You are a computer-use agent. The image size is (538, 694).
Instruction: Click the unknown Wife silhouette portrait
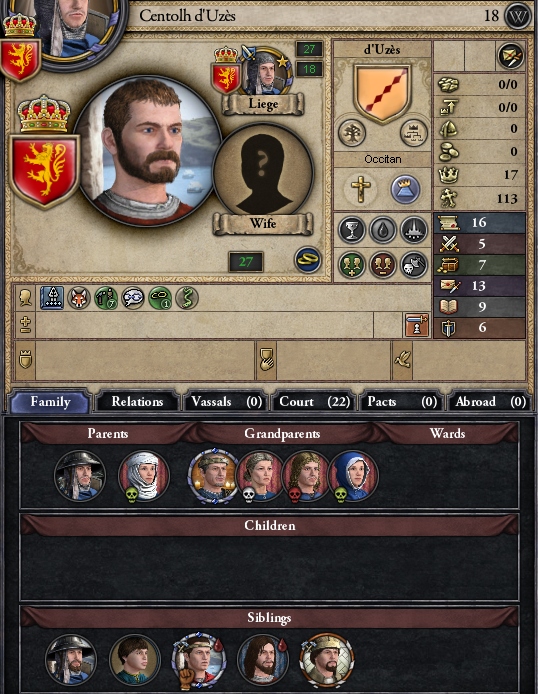[263, 173]
